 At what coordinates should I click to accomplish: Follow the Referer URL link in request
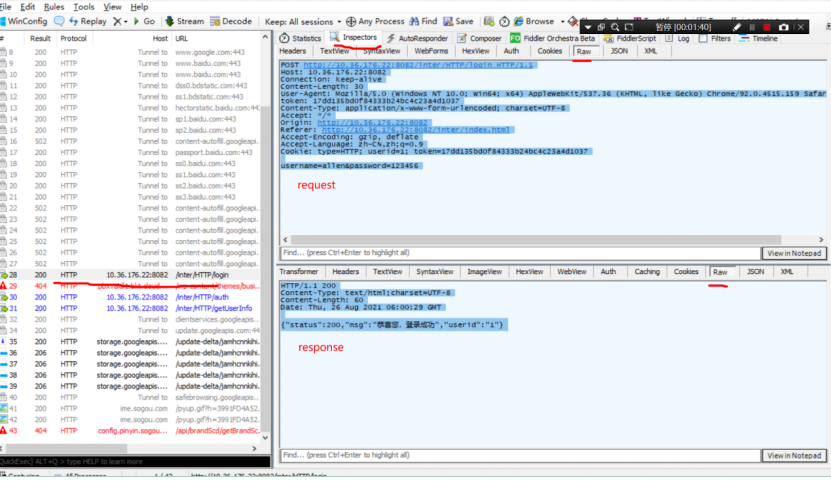pyautogui.click(x=416, y=129)
